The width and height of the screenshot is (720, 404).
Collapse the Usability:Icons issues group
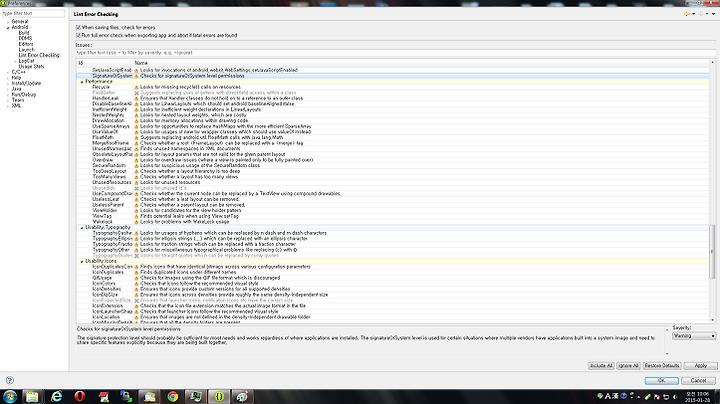click(x=82, y=261)
